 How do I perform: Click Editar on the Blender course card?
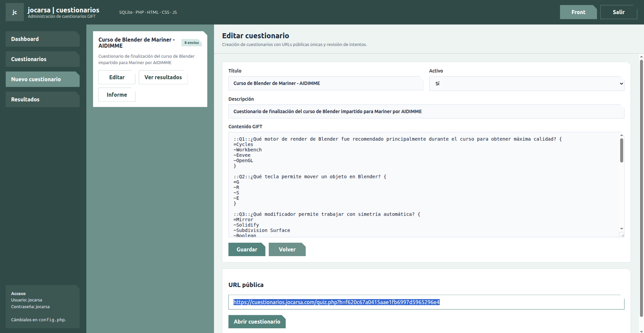pos(117,77)
